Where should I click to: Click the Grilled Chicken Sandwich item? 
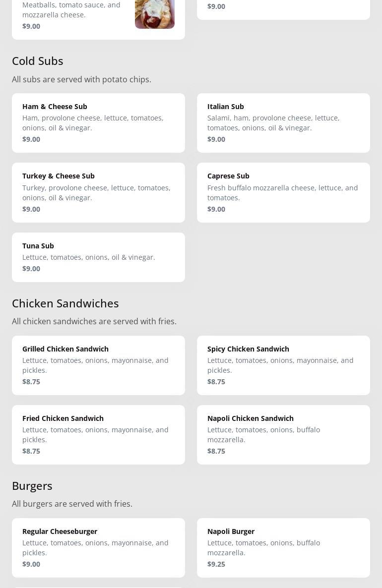click(98, 365)
